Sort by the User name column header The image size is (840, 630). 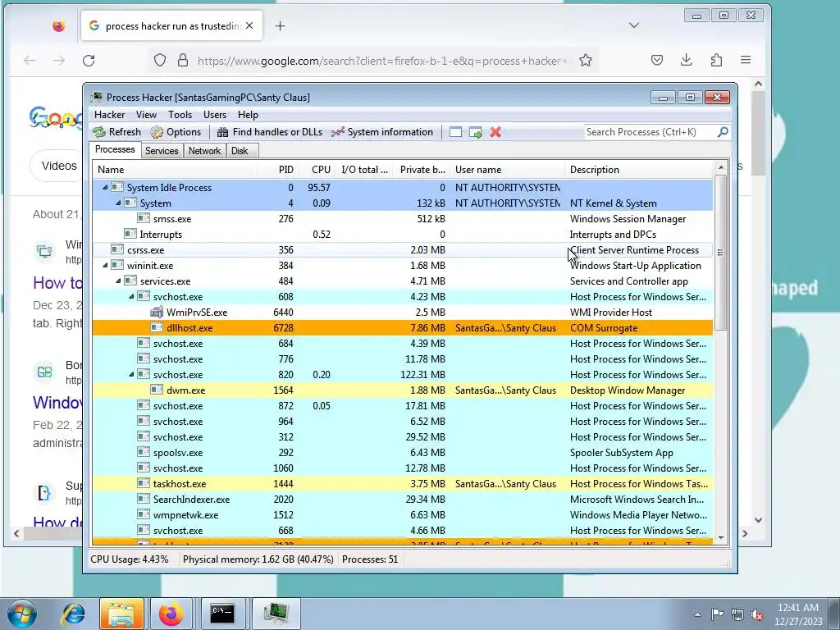coord(507,170)
